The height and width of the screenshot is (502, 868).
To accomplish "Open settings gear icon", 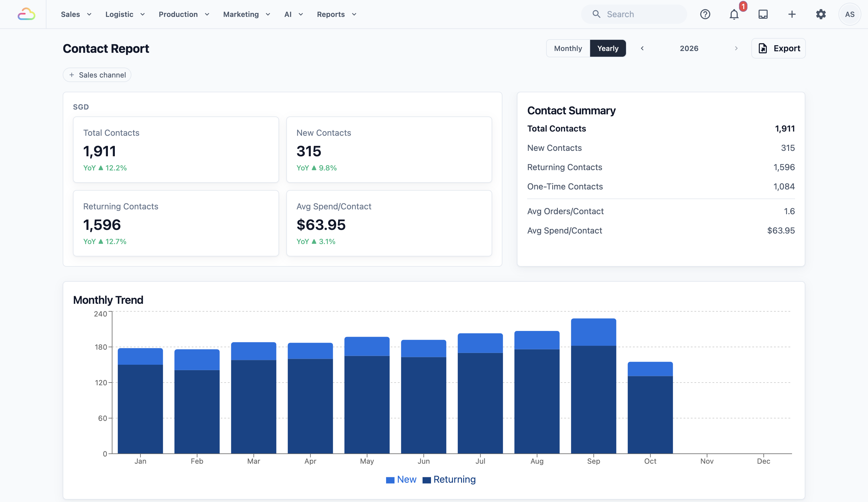I will (x=821, y=14).
